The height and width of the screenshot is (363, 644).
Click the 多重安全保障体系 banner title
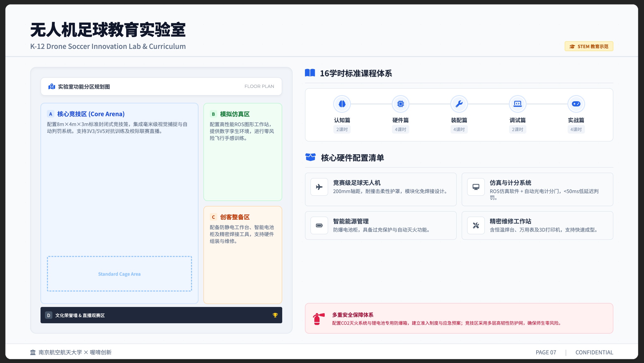(353, 315)
